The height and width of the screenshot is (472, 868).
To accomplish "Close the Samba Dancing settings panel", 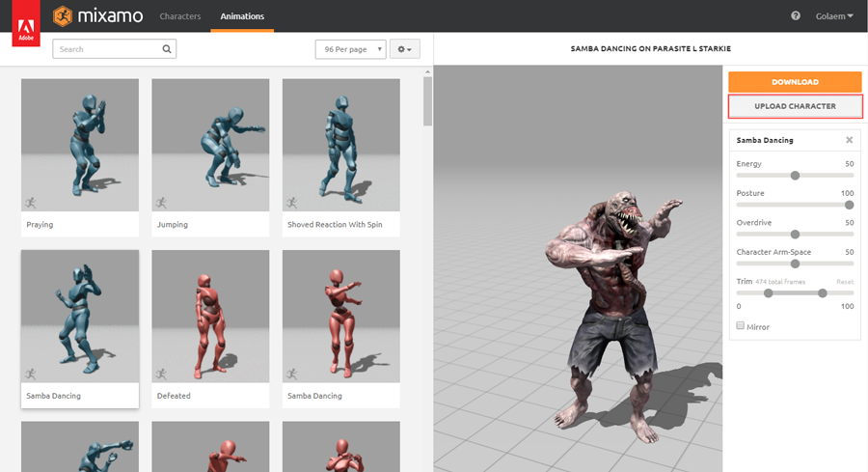I will click(849, 140).
